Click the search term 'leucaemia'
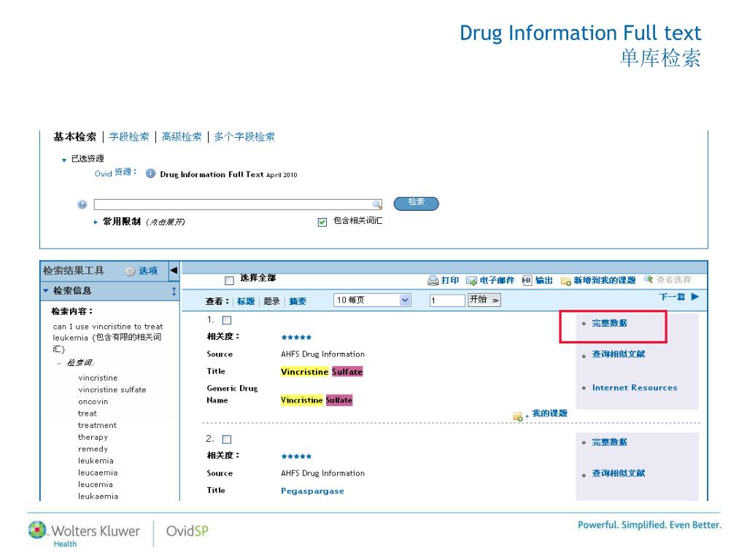Image resolution: width=747 pixels, height=560 pixels. (x=98, y=472)
